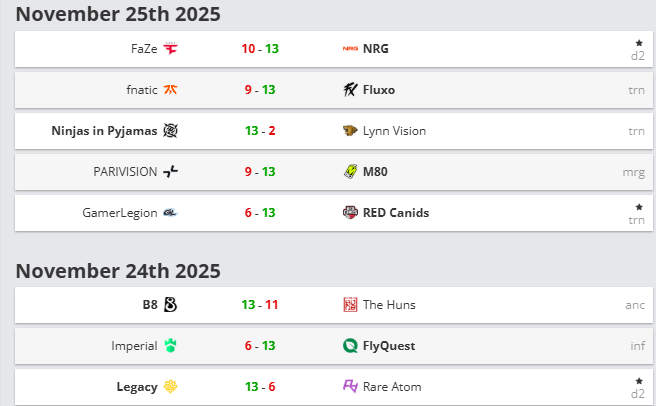Click the M80 team logo

click(350, 172)
